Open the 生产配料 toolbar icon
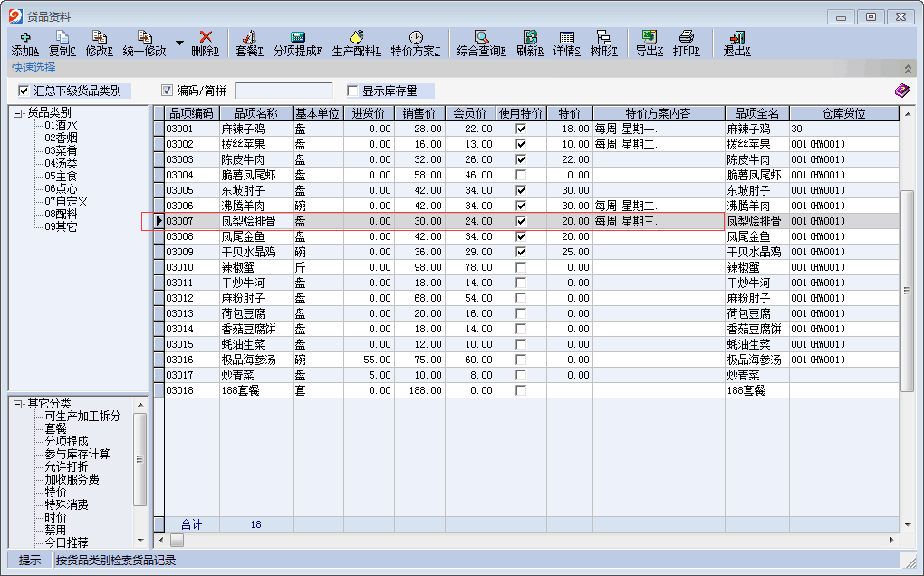 [357, 37]
